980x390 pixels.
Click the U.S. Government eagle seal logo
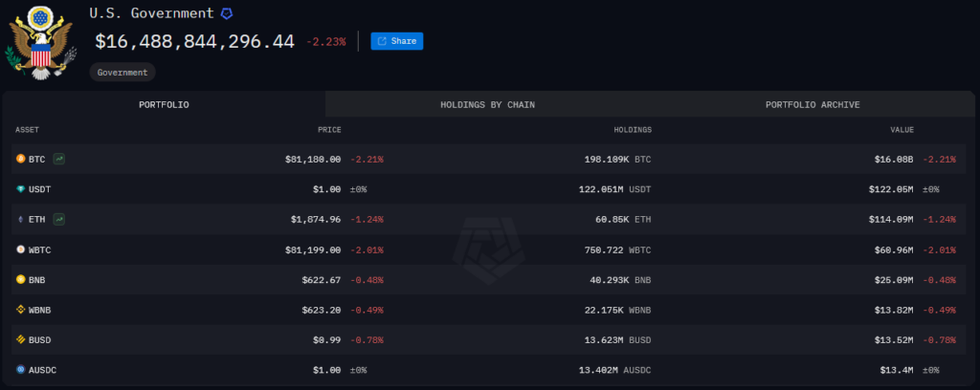pos(41,42)
